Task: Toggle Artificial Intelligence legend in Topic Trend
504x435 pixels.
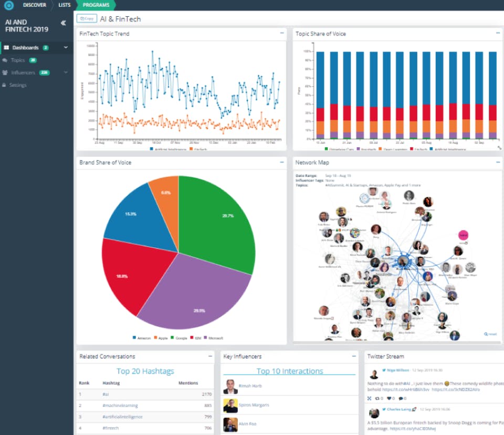Action: click(168, 149)
